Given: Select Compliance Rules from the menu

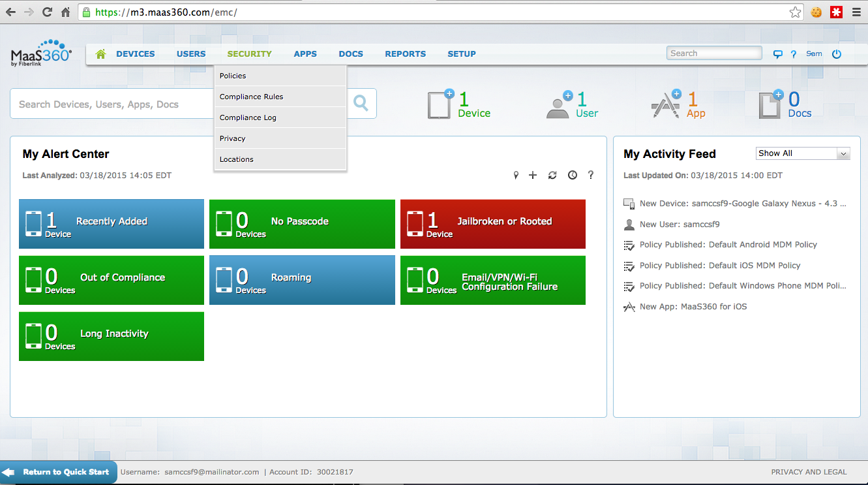Looking at the screenshot, I should coord(280,97).
